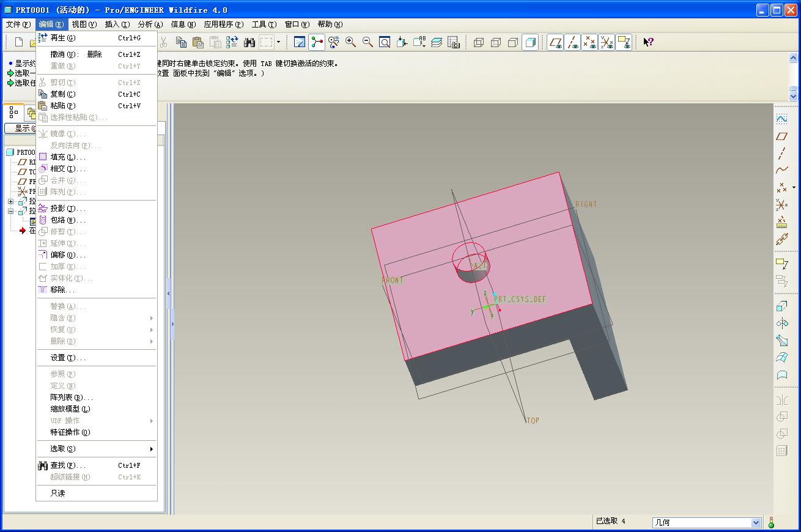
Task: Click the Layers icon in the toolbar
Action: pos(436,42)
